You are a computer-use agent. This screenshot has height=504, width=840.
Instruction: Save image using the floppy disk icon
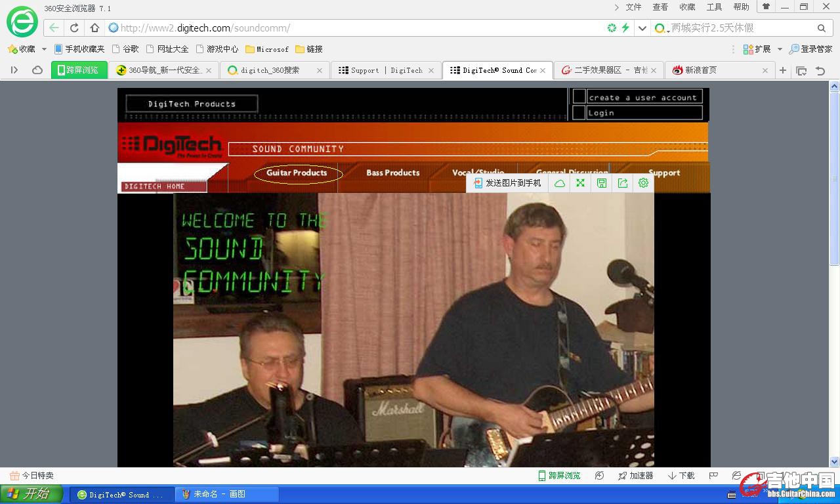pyautogui.click(x=601, y=183)
